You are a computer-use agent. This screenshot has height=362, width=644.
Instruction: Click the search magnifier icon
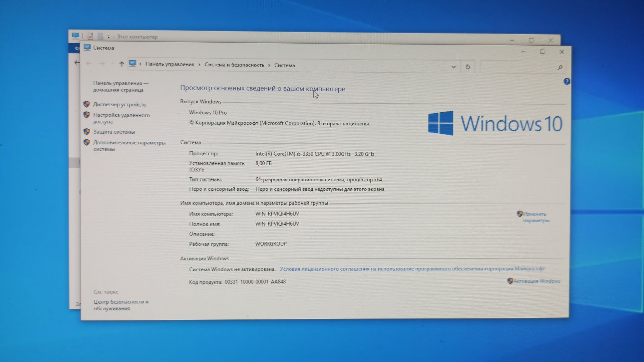click(560, 67)
